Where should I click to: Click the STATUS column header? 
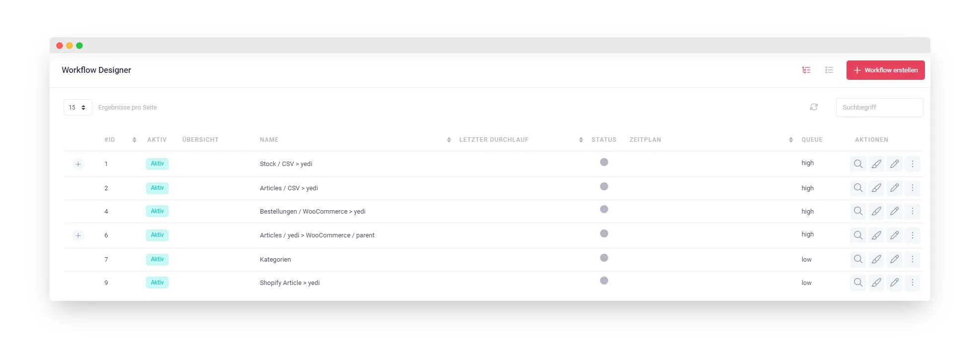[604, 140]
